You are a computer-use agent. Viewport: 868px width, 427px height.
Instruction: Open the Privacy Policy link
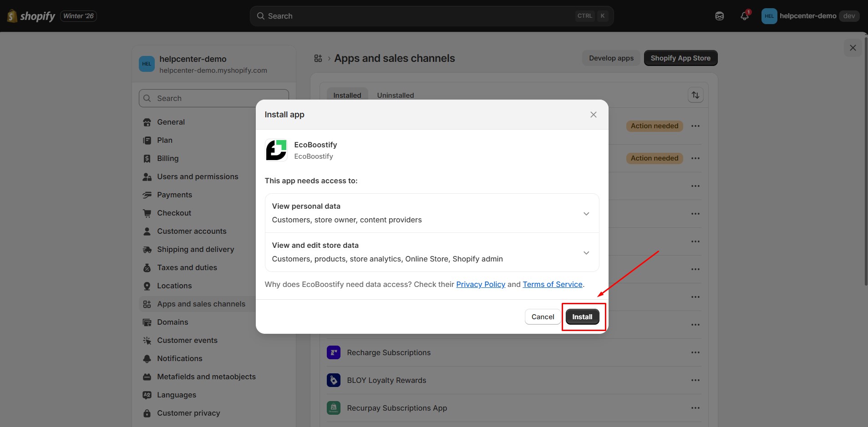480,284
